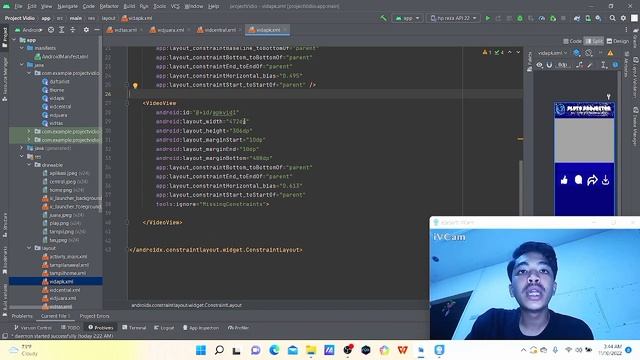
Task: Click the blue info icon in design toolbar
Action: 615,65
